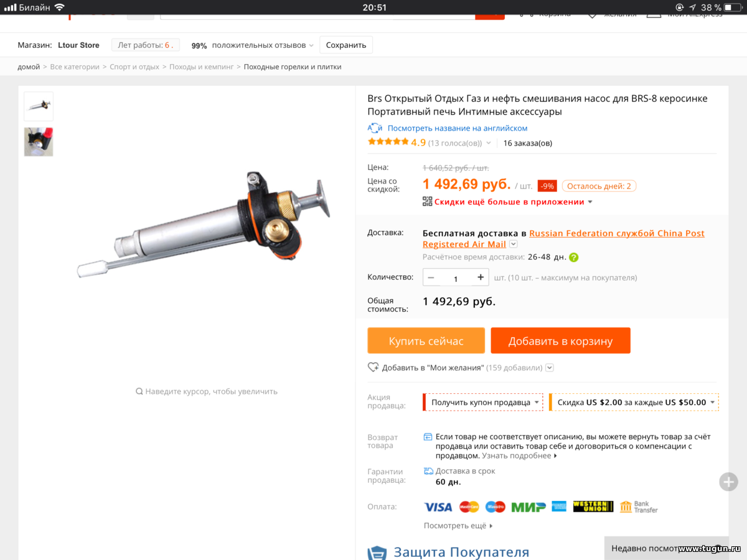Expand the Скидка US $2.00 discount dropdown
747x560 pixels.
(x=634, y=403)
